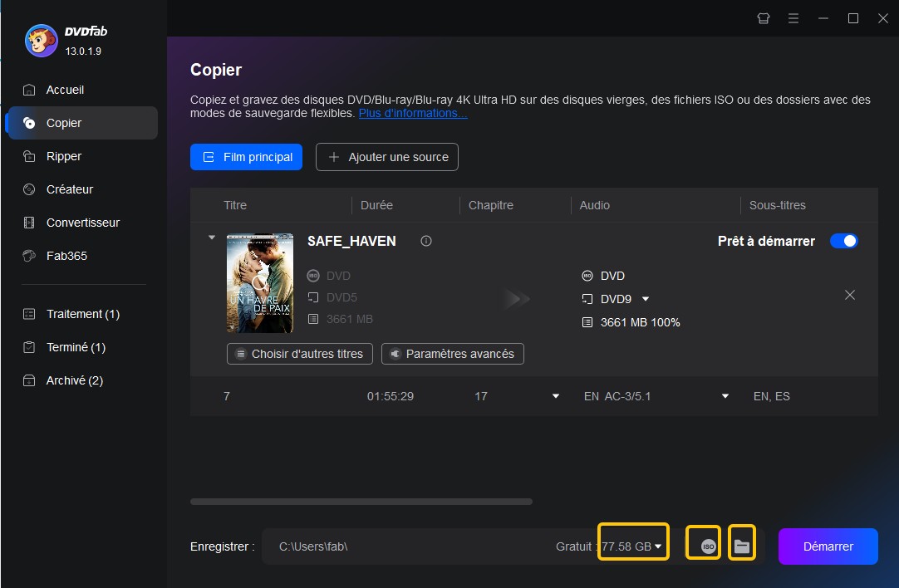Image resolution: width=899 pixels, height=588 pixels.
Task: Maximize the DVDFab window
Action: (x=853, y=18)
